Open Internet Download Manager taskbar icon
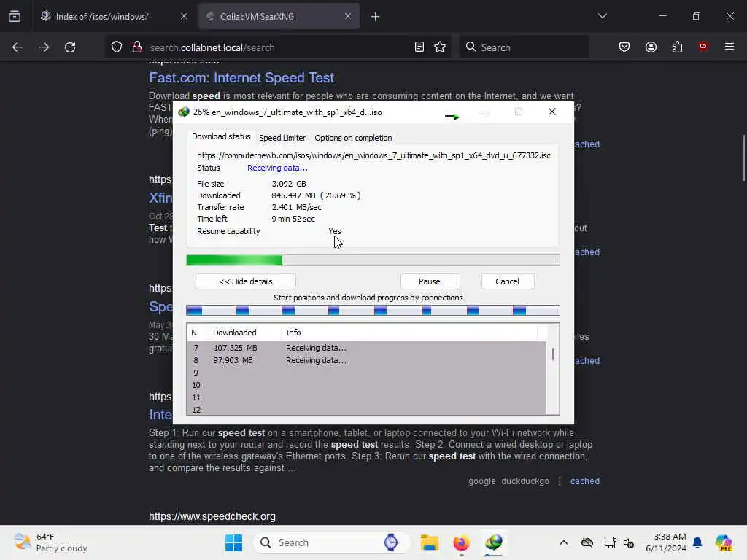 coord(494,542)
